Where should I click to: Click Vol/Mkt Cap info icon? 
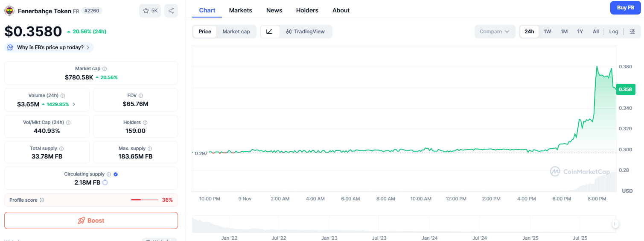68,123
